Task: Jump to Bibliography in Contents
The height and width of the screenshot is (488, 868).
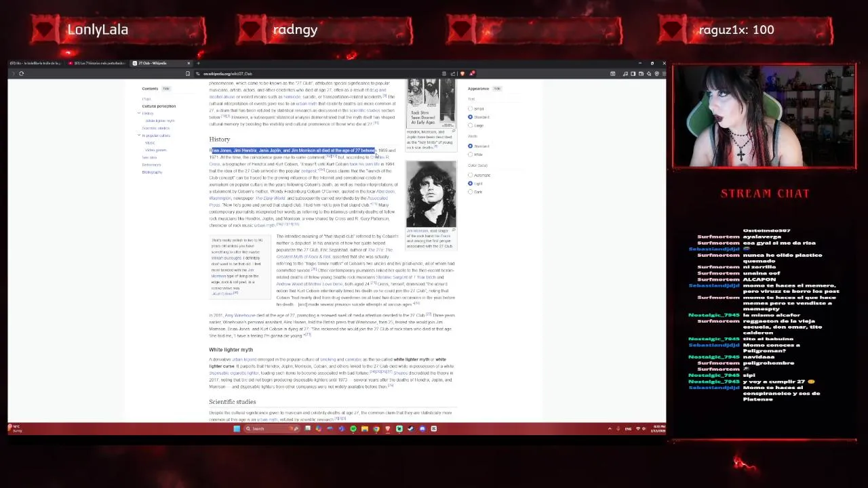Action: (x=152, y=172)
